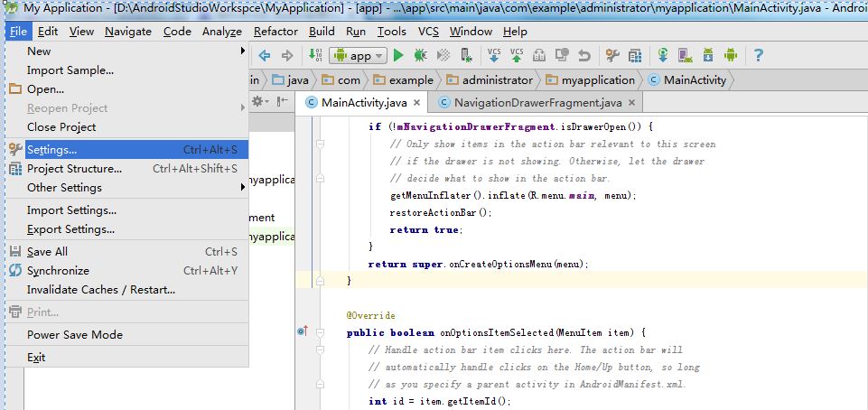Toggle the fold marker beside the closing brace
Image resolution: width=868 pixels, height=410 pixels.
(x=320, y=281)
